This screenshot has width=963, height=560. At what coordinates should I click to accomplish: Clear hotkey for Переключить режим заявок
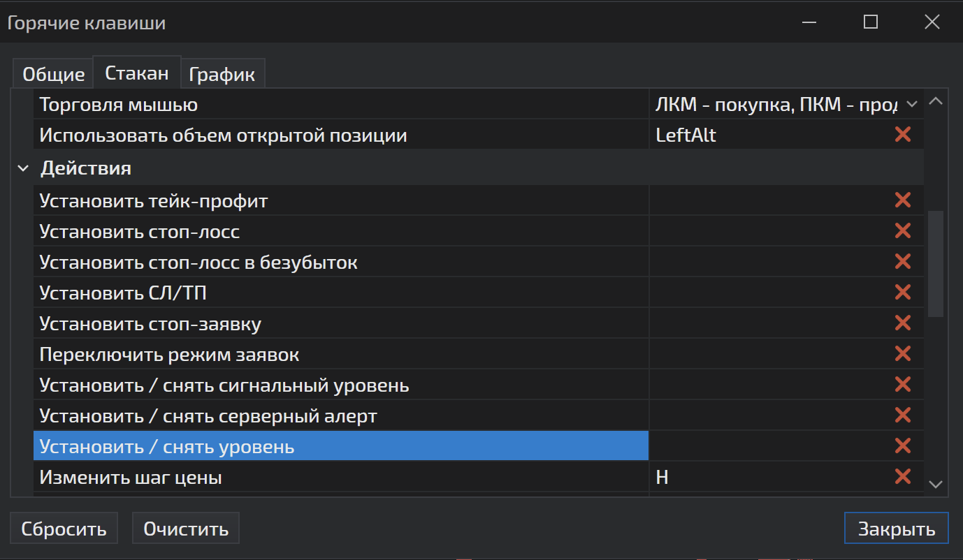(x=902, y=354)
